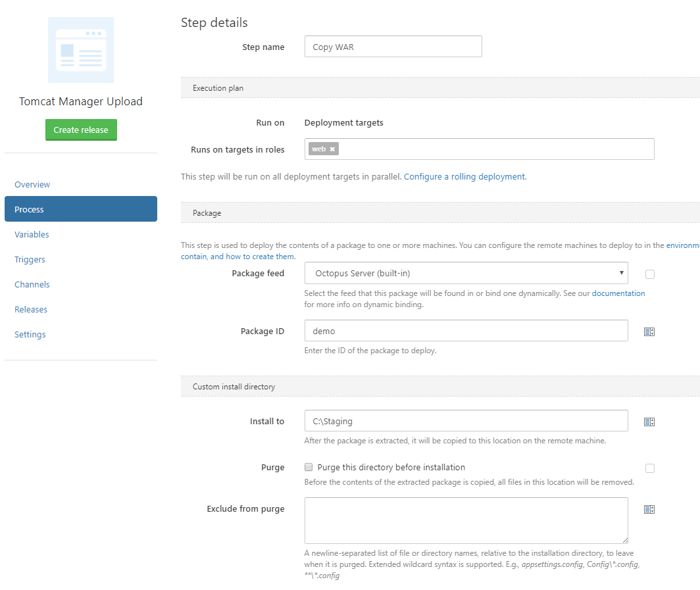Toggle dynamic binding checkbox beside Package feed
This screenshot has width=700, height=590.
click(x=650, y=274)
